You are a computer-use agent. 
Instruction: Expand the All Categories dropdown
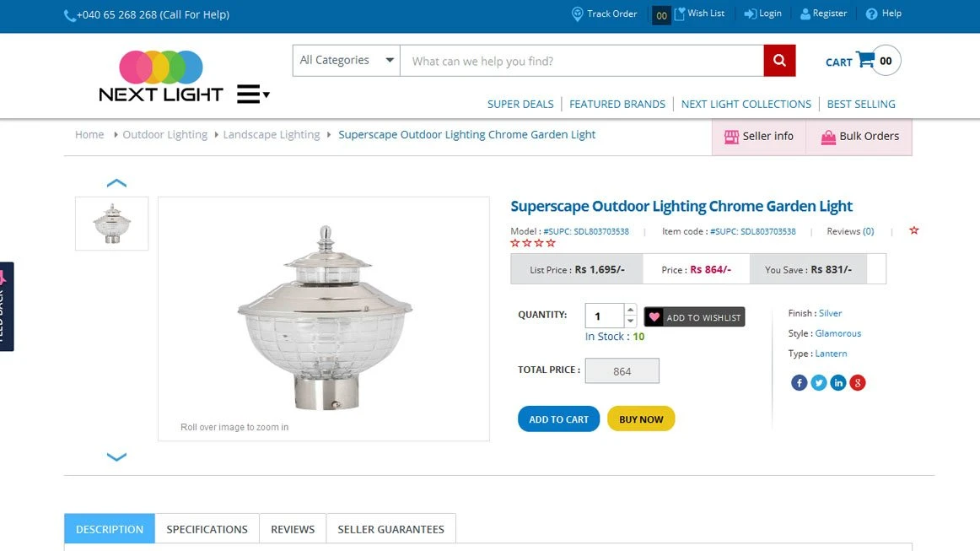click(347, 61)
